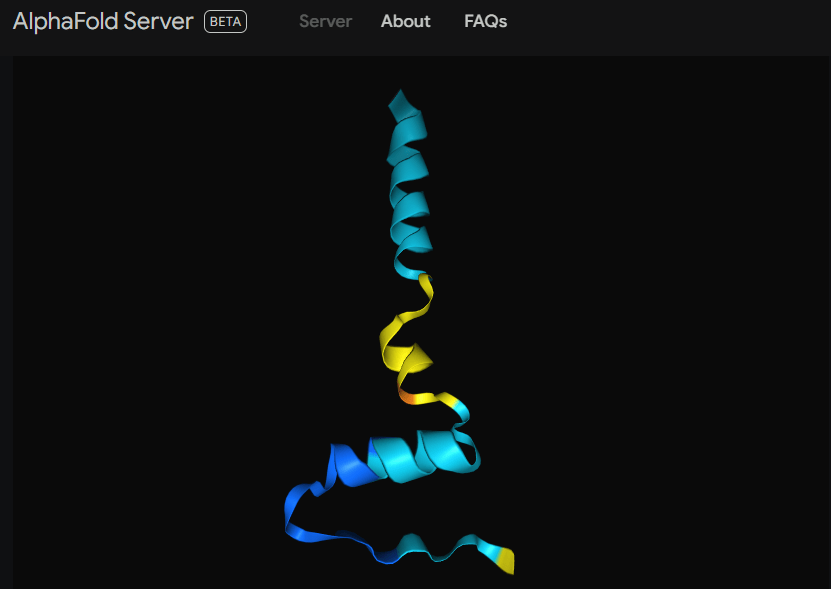
Task: Open the Server navigation tab
Action: [x=325, y=21]
